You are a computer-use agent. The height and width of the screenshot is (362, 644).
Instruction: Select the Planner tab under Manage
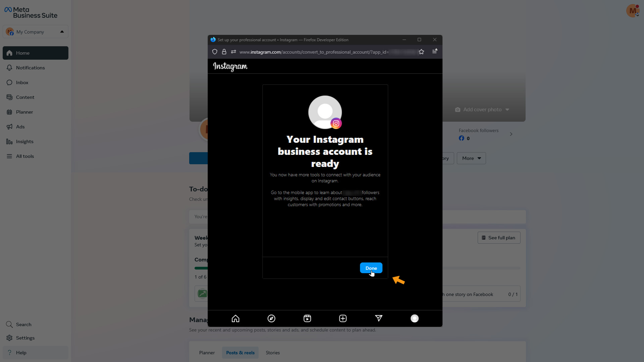tap(207, 353)
